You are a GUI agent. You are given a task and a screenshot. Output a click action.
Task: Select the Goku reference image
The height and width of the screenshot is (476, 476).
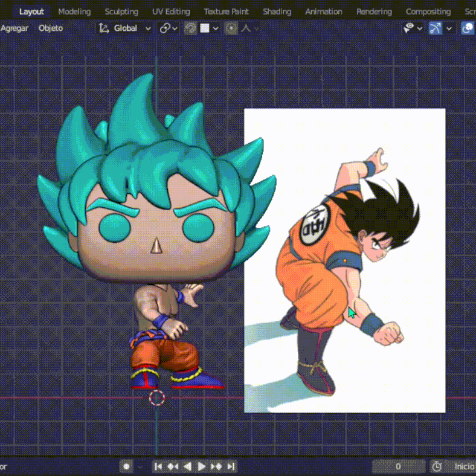pos(345,260)
